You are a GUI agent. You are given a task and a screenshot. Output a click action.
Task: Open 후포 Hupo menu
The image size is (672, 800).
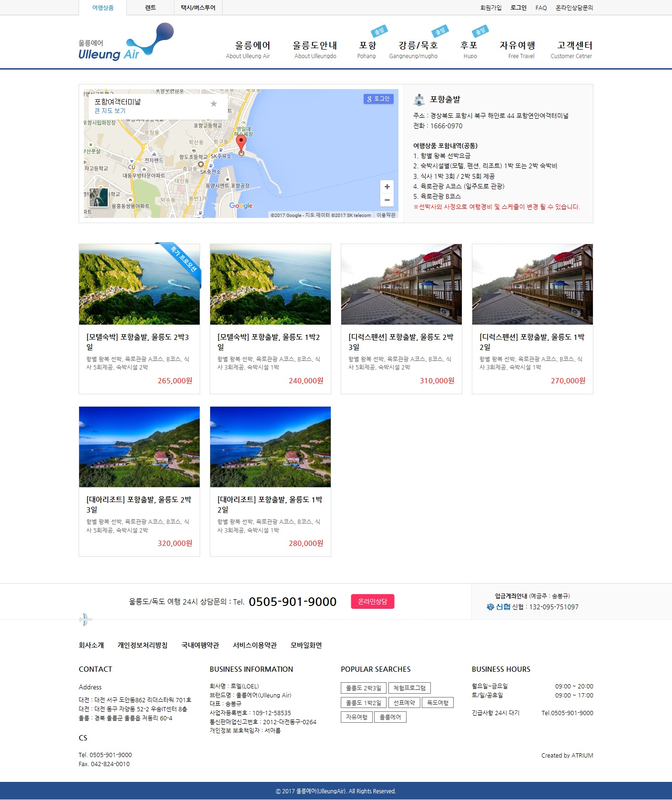[469, 50]
